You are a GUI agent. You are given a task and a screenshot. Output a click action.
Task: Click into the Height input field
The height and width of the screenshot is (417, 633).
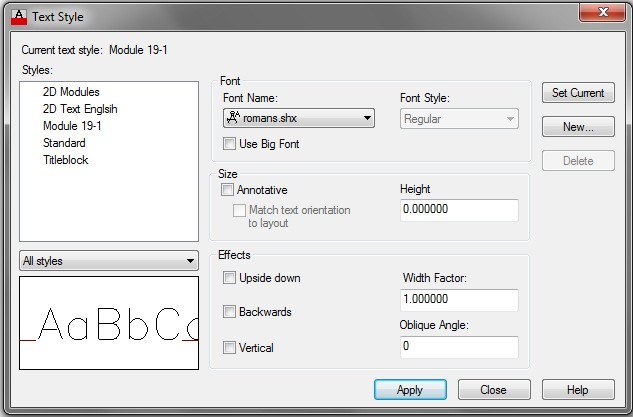point(458,210)
